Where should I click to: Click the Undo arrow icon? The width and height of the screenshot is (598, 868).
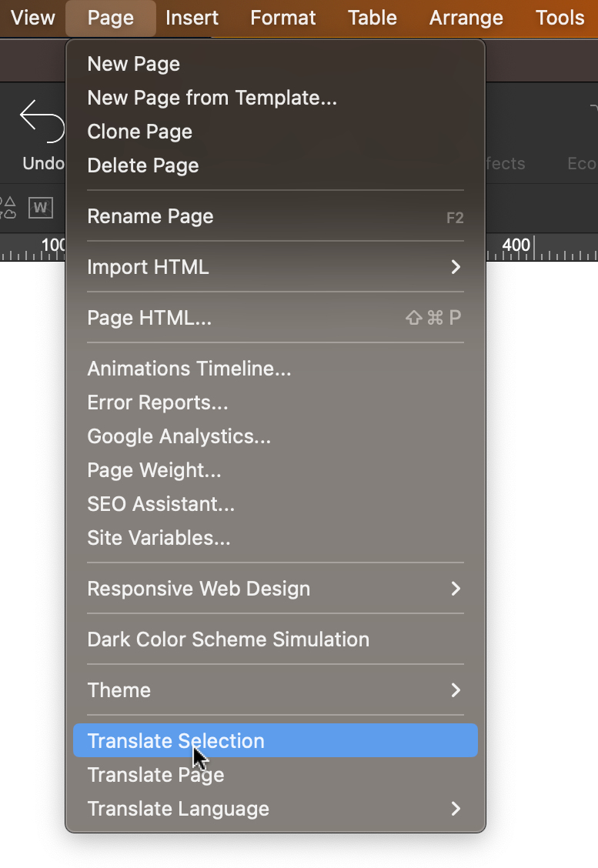(x=42, y=122)
